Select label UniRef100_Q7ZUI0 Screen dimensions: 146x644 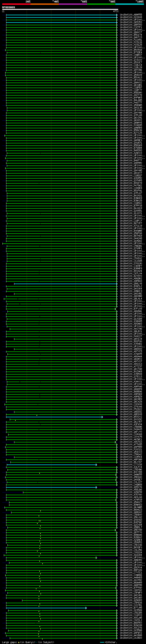(x=131, y=60)
